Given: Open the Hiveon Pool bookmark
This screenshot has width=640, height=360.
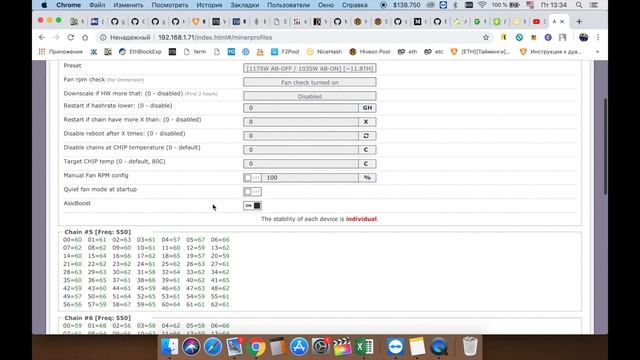Looking at the screenshot, I should [370, 52].
